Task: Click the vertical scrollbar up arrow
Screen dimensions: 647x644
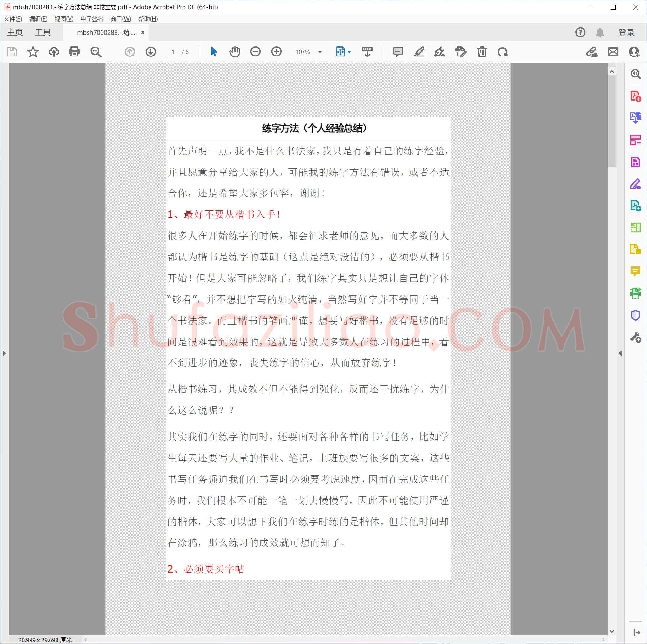Action: click(612, 72)
